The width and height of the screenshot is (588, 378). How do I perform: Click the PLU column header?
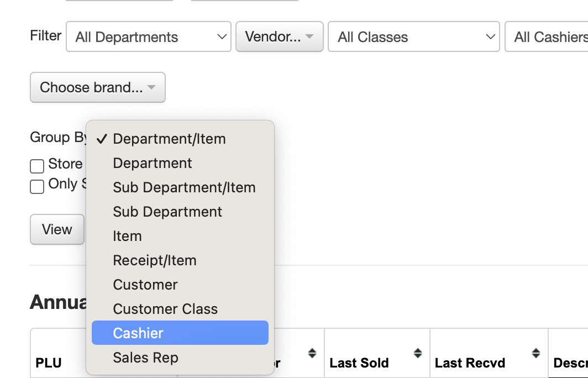tap(49, 363)
